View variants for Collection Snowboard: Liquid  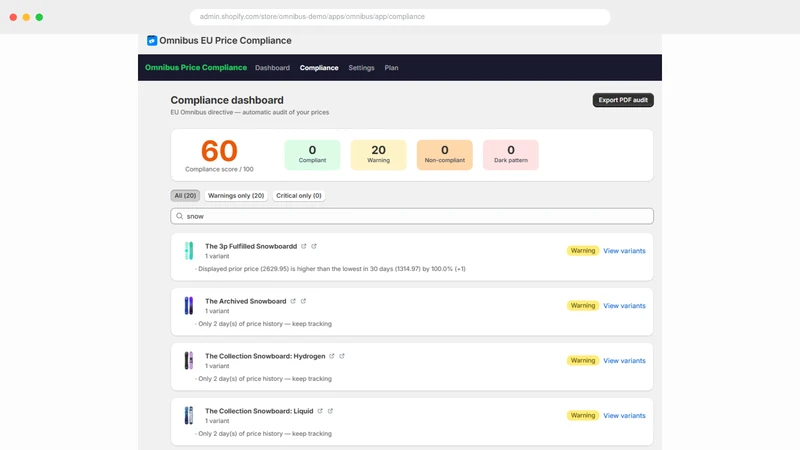pyautogui.click(x=624, y=416)
